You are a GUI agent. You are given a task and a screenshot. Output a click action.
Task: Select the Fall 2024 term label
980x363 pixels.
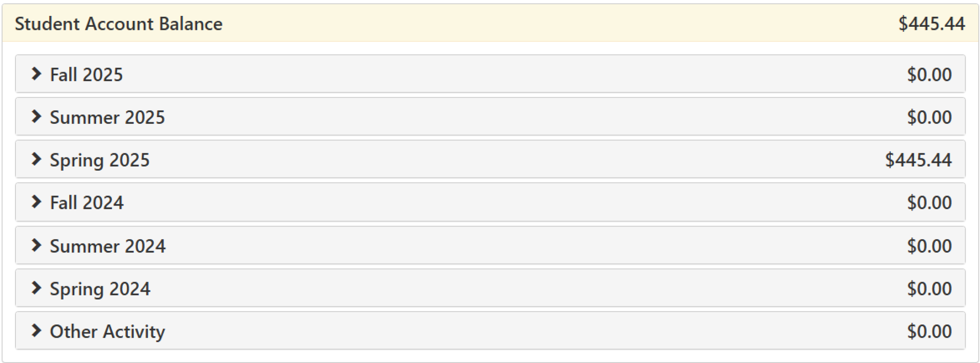coord(87,203)
